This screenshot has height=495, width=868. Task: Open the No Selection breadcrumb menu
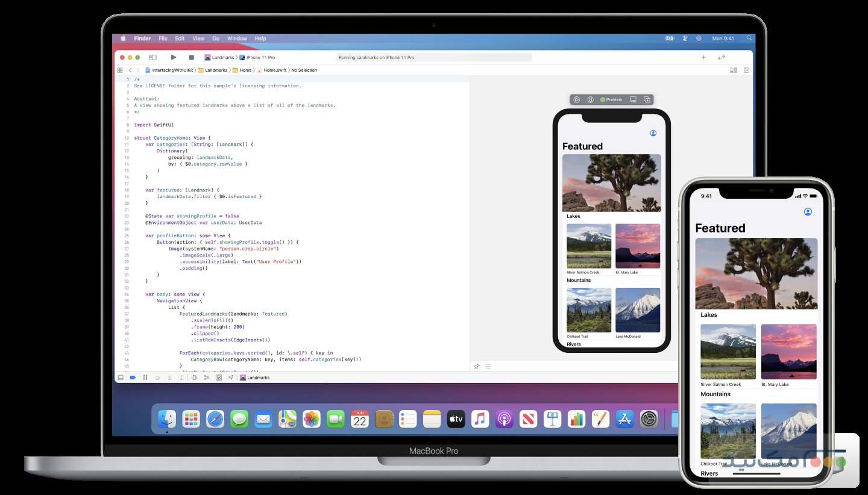[x=304, y=70]
